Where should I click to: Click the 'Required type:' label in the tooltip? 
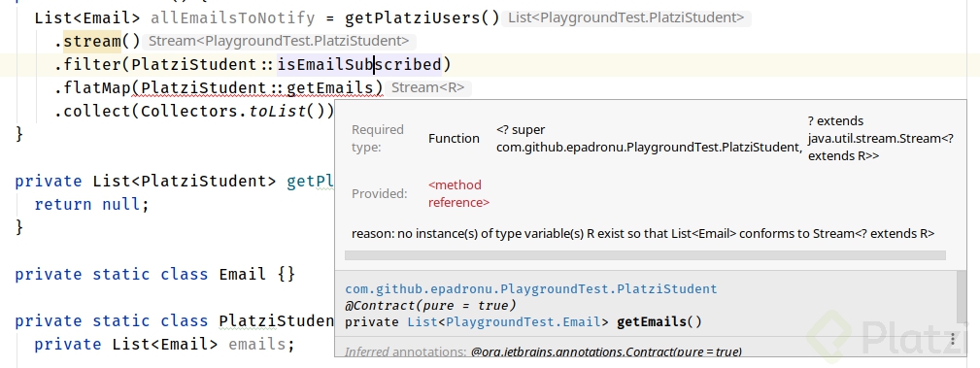(378, 139)
